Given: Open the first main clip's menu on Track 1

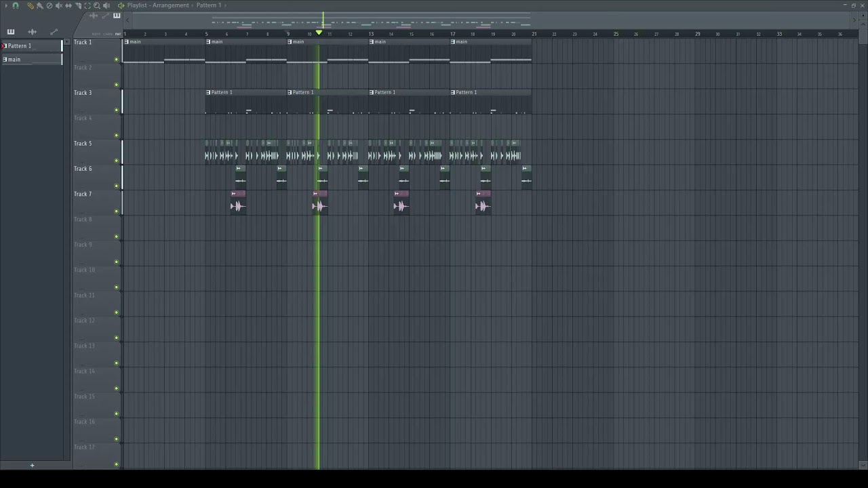Looking at the screenshot, I should pos(126,42).
